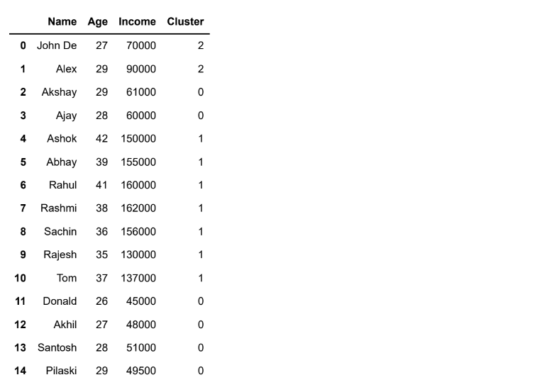Click Ajay's age value 28
The image size is (552, 392).
101,116
